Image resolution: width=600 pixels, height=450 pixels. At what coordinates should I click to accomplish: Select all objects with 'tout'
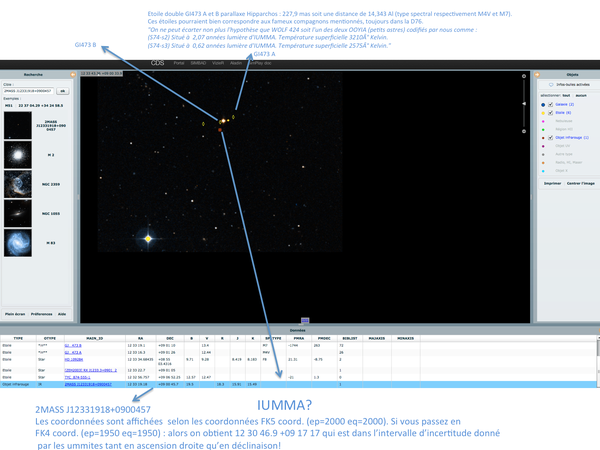[566, 95]
